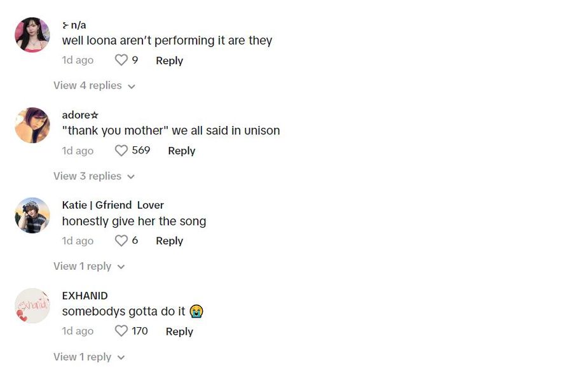
Task: Open n/a commenter's profile picture
Action: tap(32, 35)
